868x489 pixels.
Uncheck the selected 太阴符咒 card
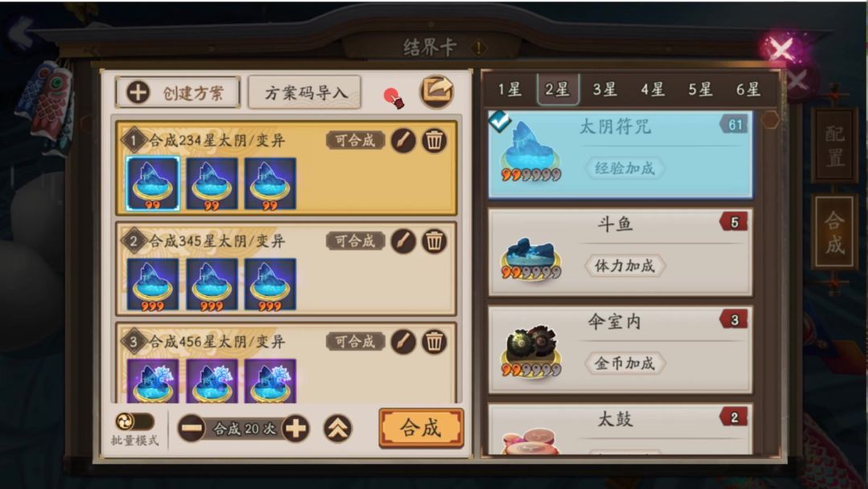click(x=499, y=120)
